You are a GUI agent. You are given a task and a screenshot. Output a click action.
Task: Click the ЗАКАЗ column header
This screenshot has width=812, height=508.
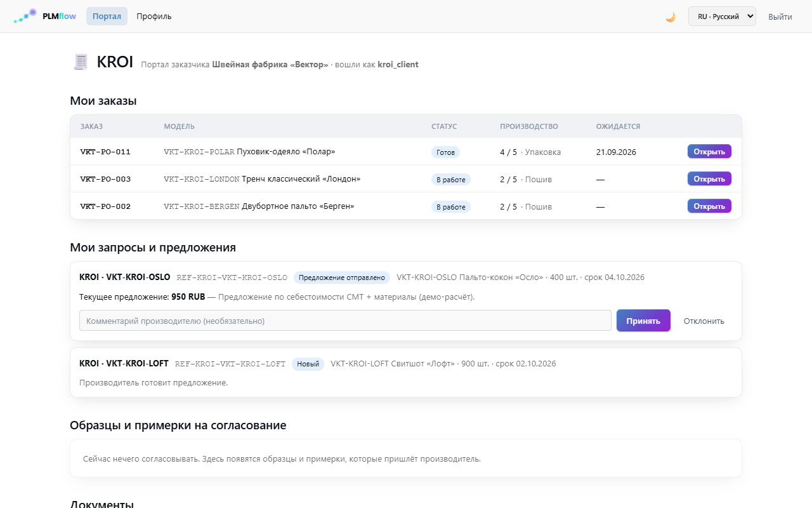(x=91, y=126)
